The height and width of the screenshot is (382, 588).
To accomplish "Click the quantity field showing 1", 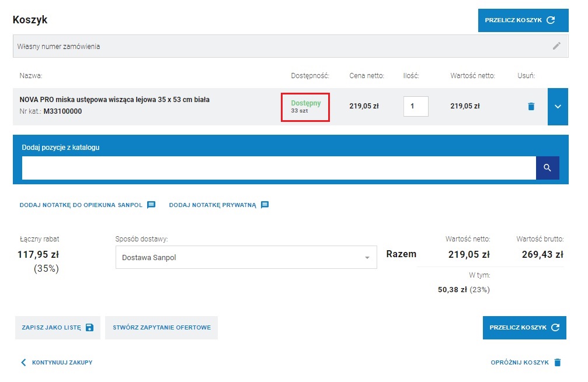I will coord(416,106).
